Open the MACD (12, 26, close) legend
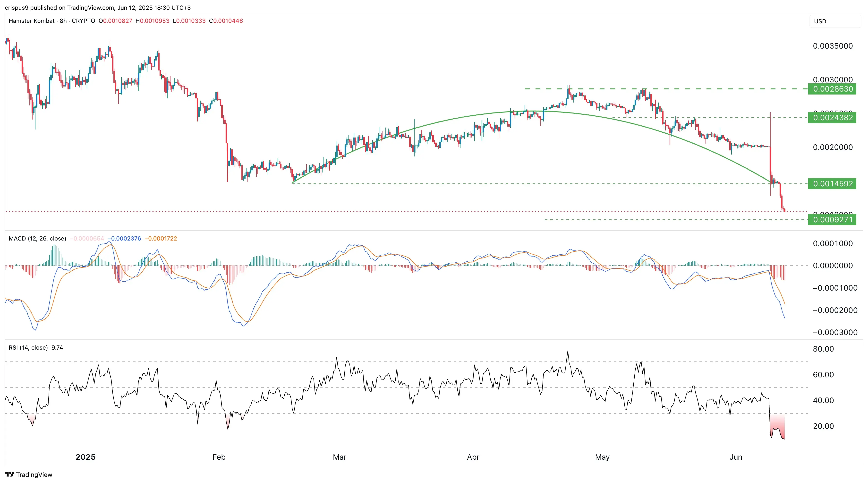 (x=37, y=239)
